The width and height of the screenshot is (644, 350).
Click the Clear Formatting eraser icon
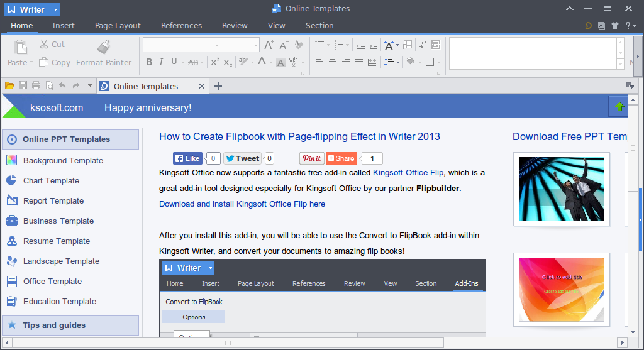[x=299, y=45]
